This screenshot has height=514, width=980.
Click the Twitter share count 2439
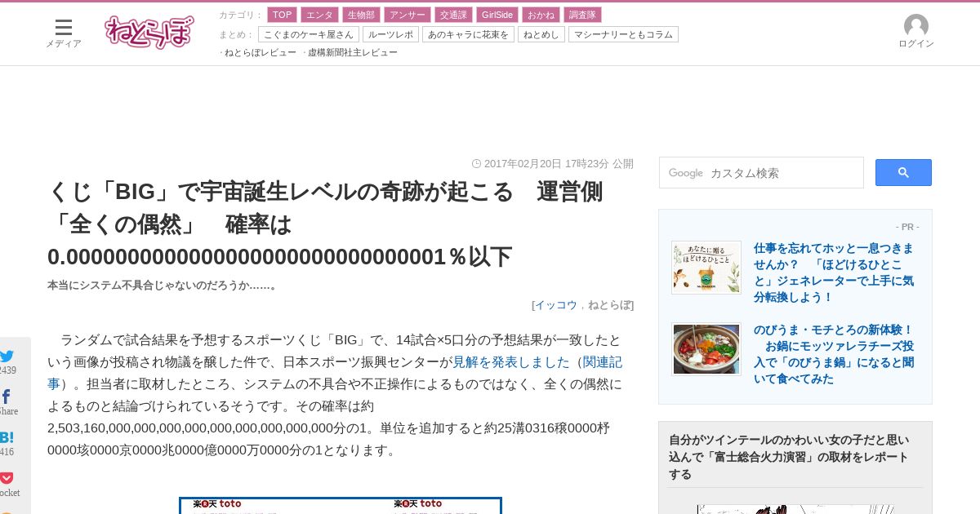click(x=7, y=370)
